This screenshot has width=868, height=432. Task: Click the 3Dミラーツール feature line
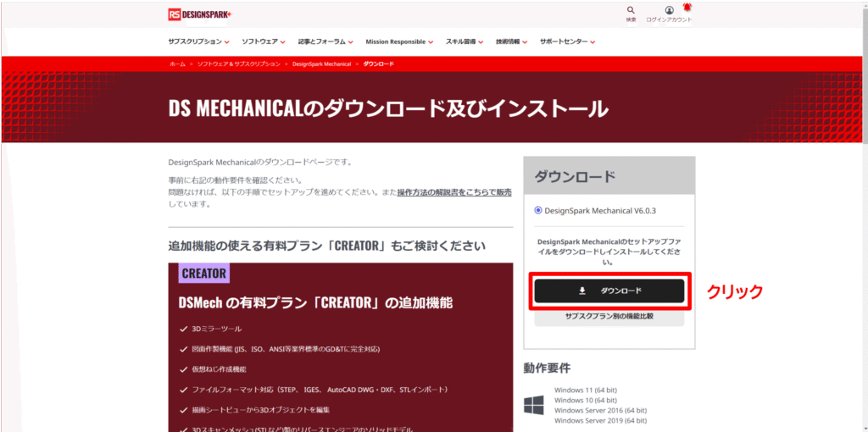pyautogui.click(x=210, y=330)
